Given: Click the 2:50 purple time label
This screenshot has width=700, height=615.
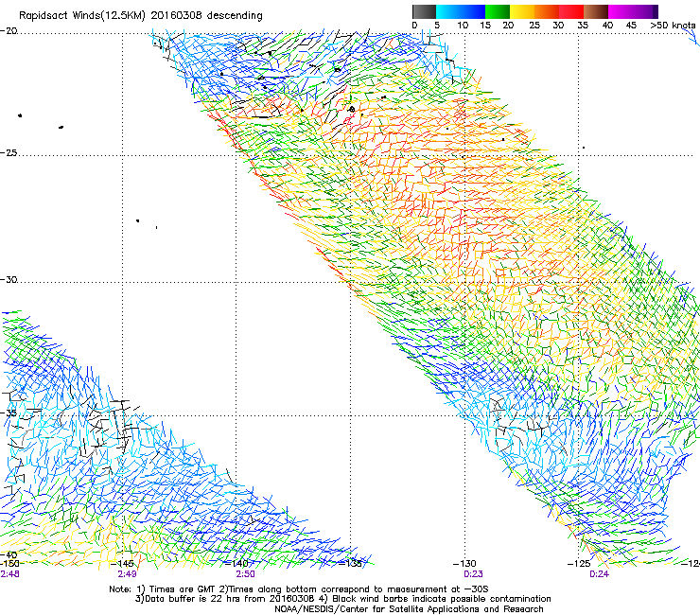Looking at the screenshot, I should tap(246, 574).
